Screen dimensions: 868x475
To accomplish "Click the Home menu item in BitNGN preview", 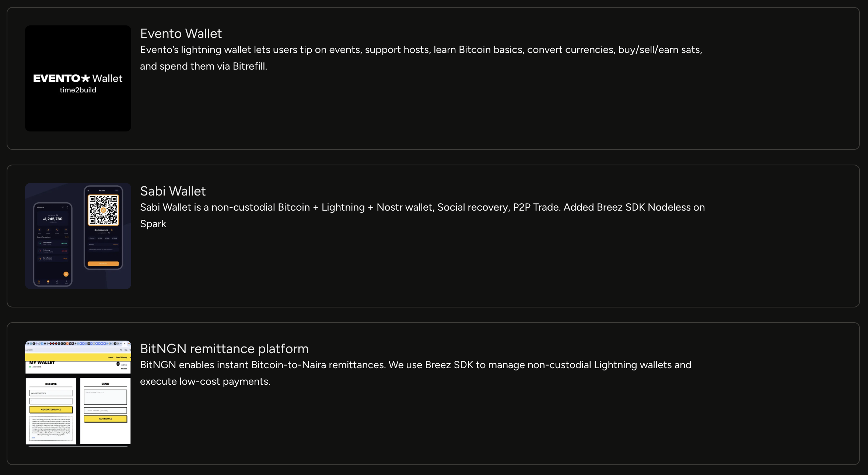I will (x=111, y=357).
